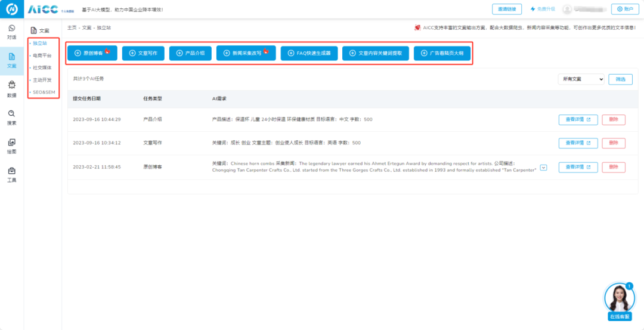Click the blue app logo icon at top left
This screenshot has width=644, height=330.
(x=11, y=10)
